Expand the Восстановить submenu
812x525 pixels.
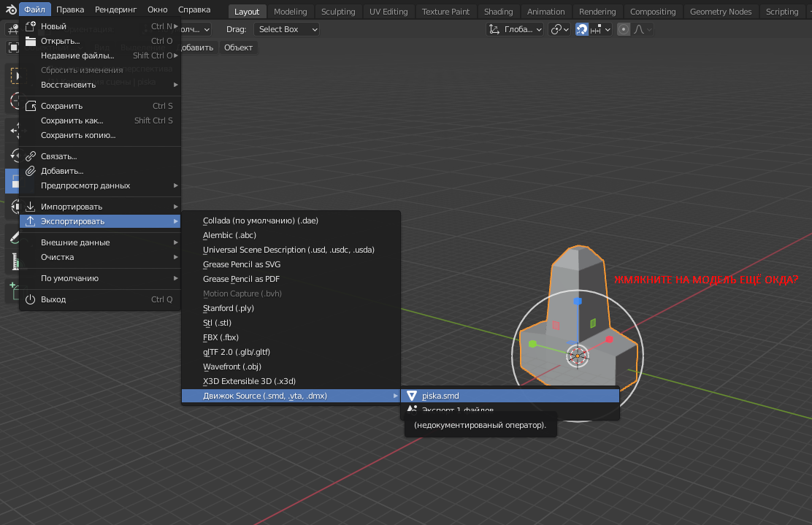(100, 85)
